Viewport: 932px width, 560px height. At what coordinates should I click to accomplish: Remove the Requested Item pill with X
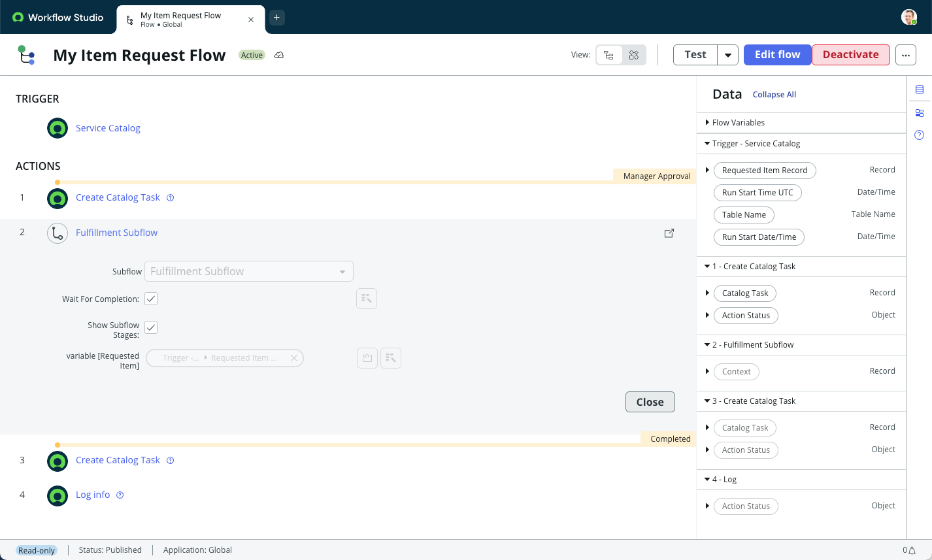(x=294, y=358)
